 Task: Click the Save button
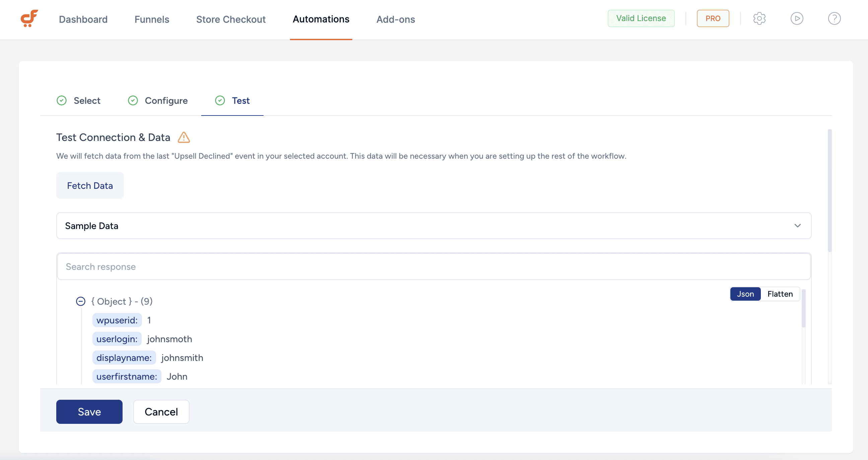[89, 412]
